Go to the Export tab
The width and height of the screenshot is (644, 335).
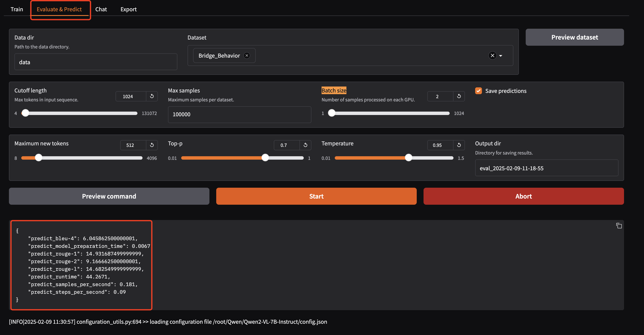129,9
